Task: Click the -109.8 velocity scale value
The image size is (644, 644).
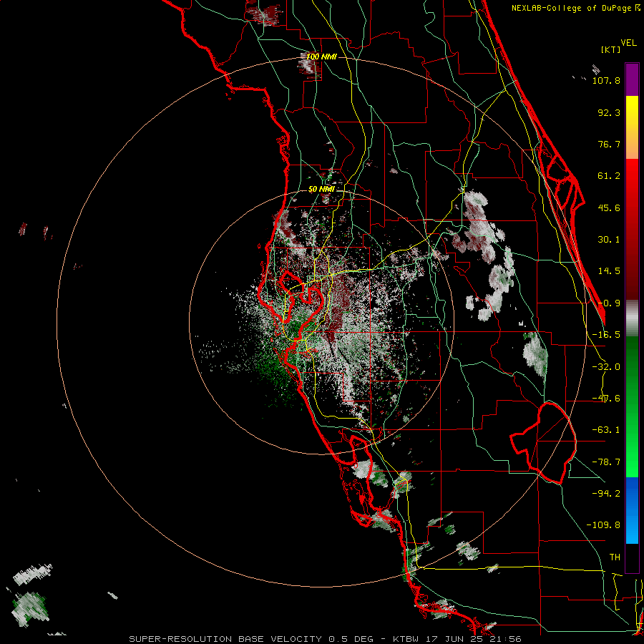Action: [603, 525]
